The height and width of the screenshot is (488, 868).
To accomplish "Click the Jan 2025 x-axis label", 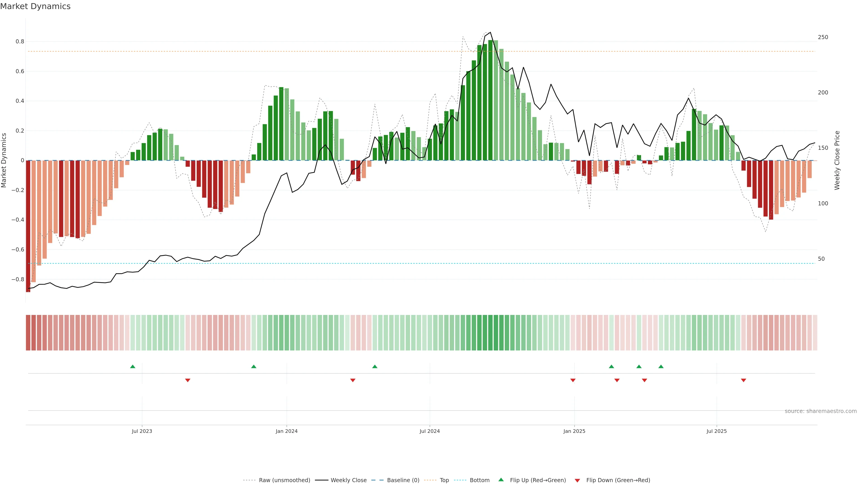I will point(574,431).
